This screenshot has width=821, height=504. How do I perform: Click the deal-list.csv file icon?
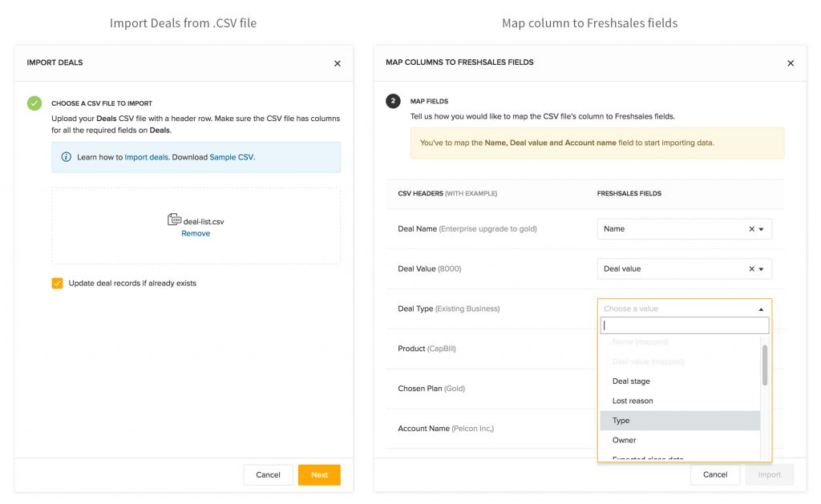tap(174, 220)
